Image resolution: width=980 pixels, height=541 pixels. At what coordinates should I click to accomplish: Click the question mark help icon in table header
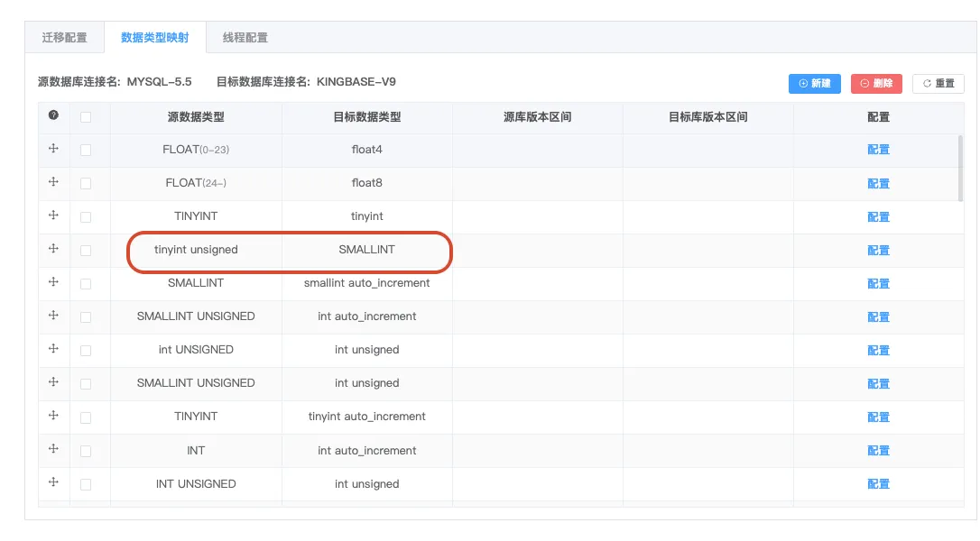[x=54, y=115]
